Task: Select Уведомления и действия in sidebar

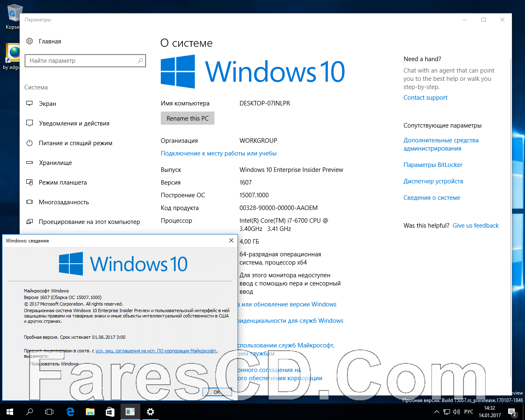Action: point(74,123)
